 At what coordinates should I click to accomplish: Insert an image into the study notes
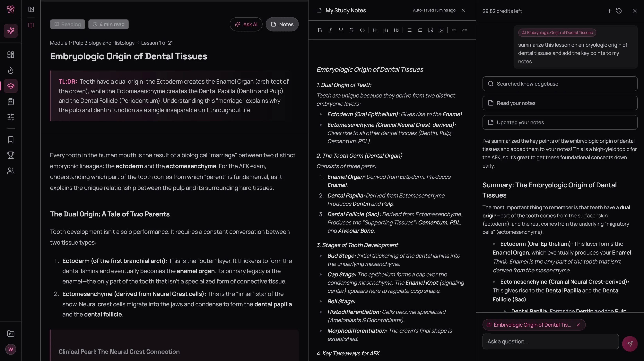[x=441, y=30]
